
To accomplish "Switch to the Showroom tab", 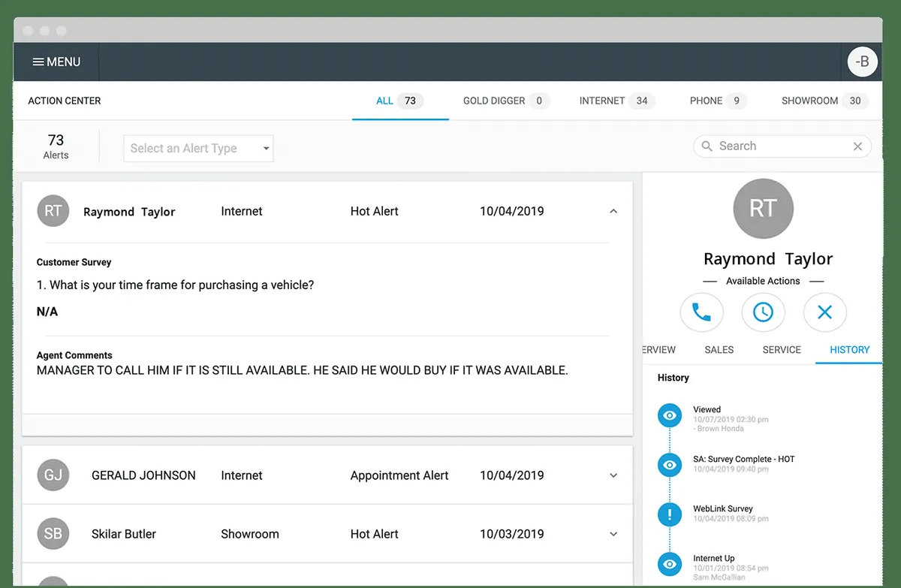I will pyautogui.click(x=823, y=101).
